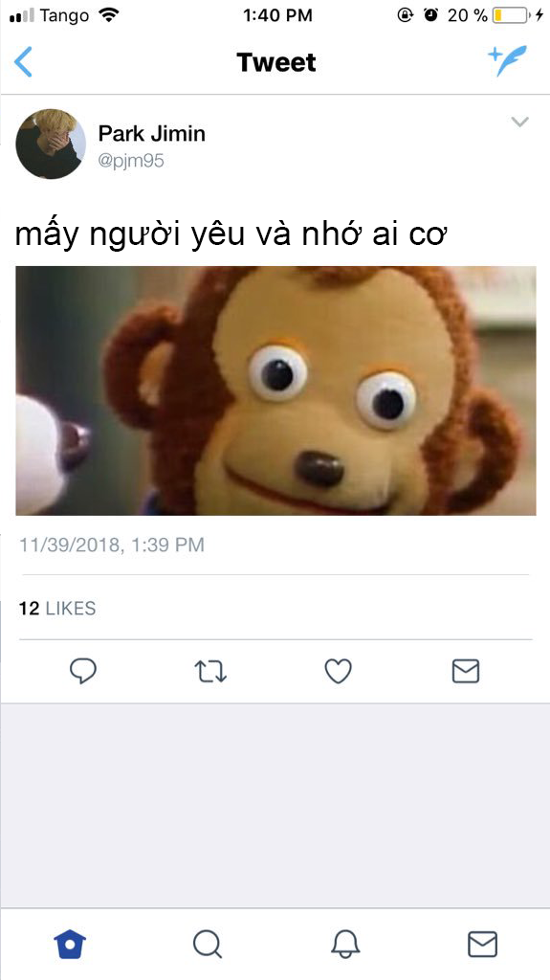View the 12 LIKES list

coord(57,608)
